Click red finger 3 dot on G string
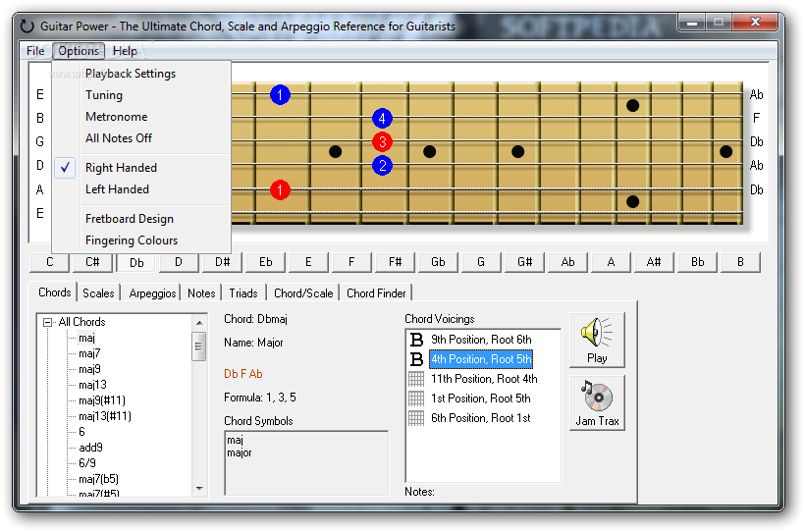This screenshot has height=532, width=805. (x=382, y=141)
